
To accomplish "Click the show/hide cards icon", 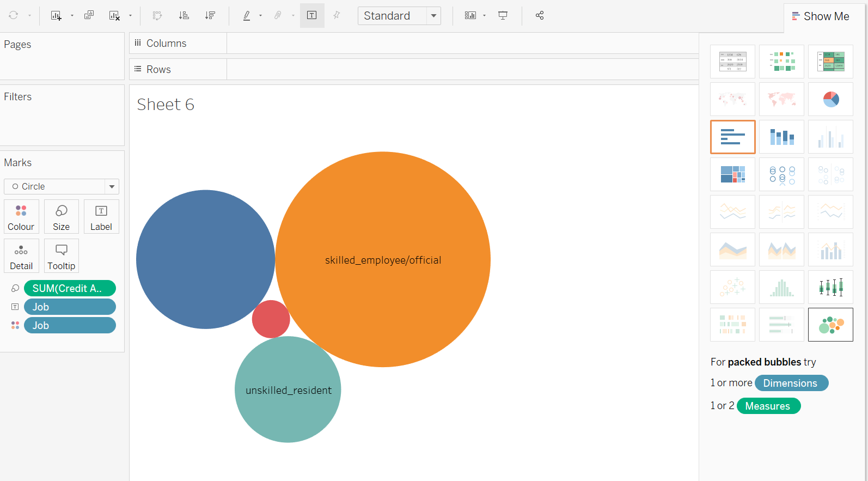I will [470, 15].
